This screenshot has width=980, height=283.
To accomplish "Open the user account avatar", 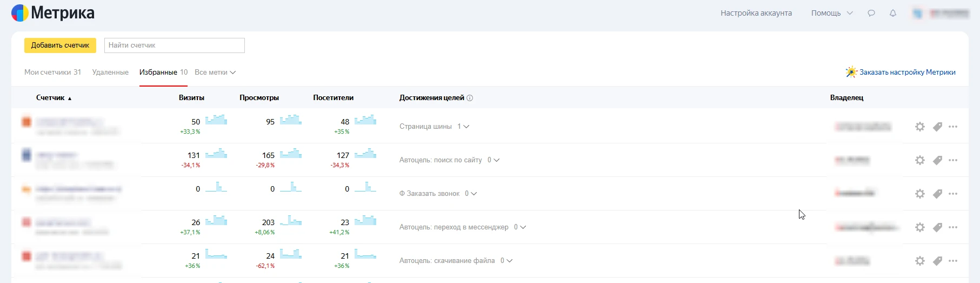I will coord(918,13).
